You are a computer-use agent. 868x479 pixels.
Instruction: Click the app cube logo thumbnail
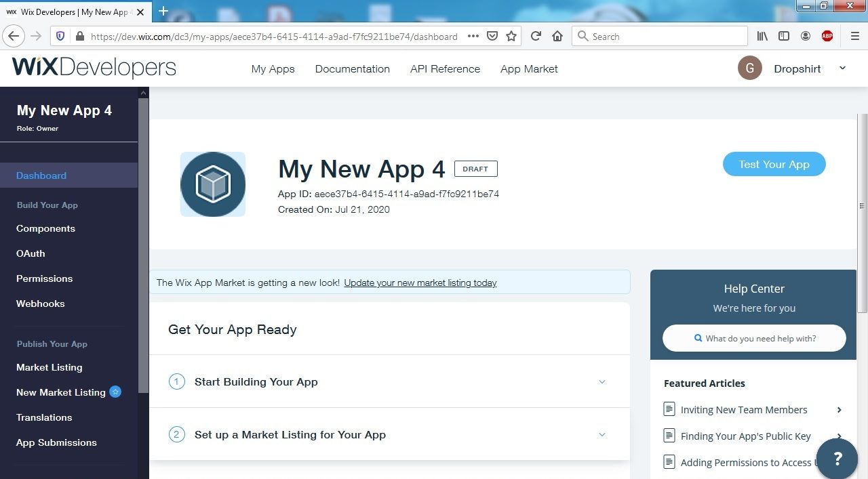click(x=213, y=184)
